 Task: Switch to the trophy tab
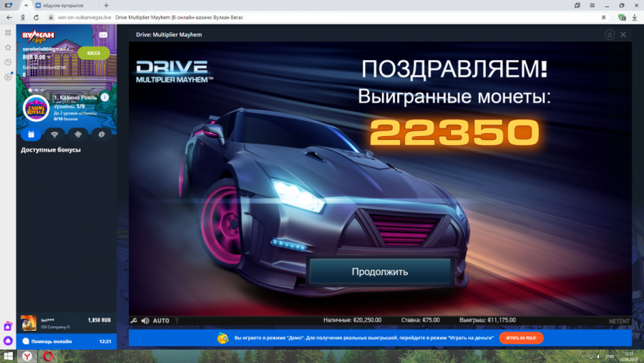54,134
